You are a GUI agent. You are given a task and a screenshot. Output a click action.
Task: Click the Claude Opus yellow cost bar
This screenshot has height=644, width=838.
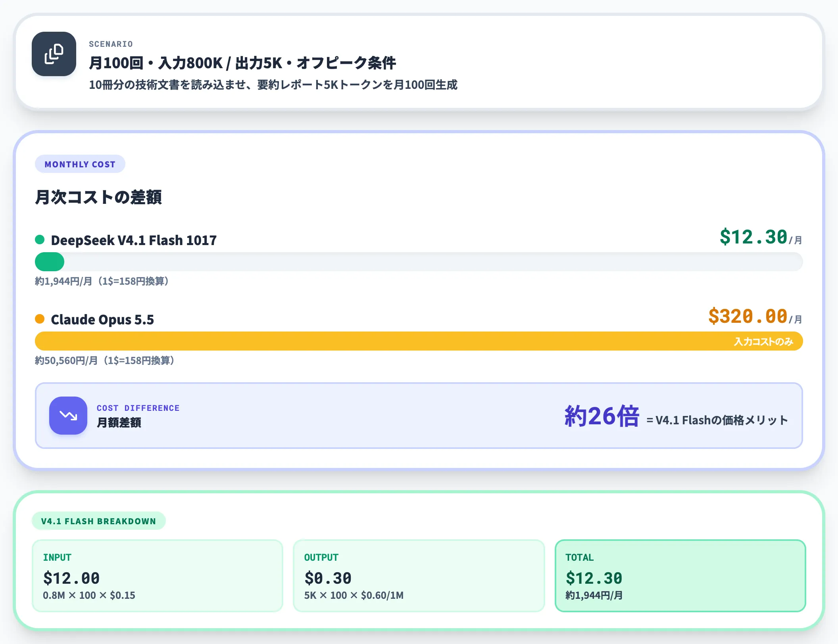click(419, 341)
